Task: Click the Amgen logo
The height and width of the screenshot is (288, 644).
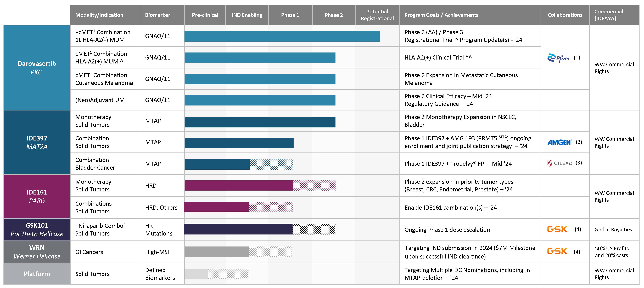Action: (559, 142)
